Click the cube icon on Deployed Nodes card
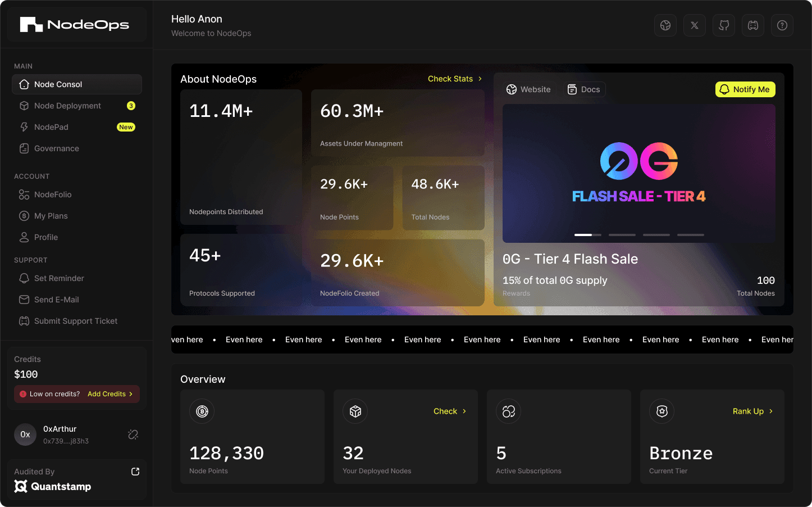The height and width of the screenshot is (507, 812). (x=355, y=411)
